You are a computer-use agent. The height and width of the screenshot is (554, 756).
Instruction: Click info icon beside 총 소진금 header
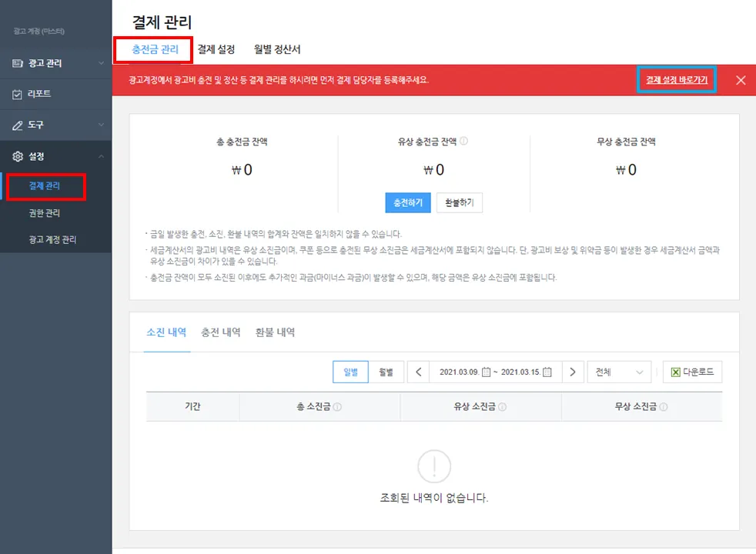(337, 406)
